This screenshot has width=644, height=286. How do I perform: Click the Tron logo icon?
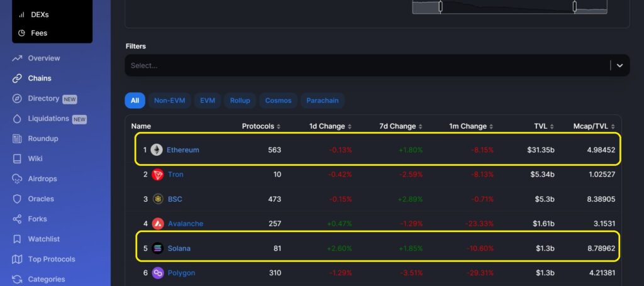[x=158, y=175]
